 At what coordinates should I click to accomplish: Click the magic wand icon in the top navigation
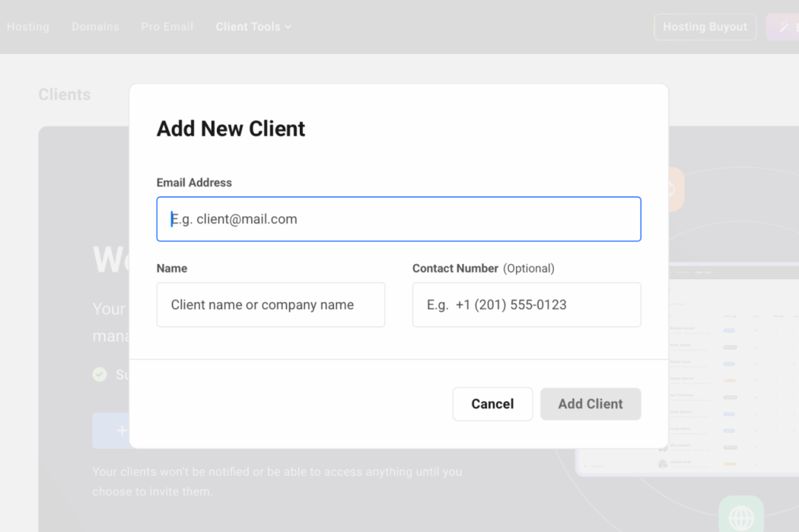point(785,27)
